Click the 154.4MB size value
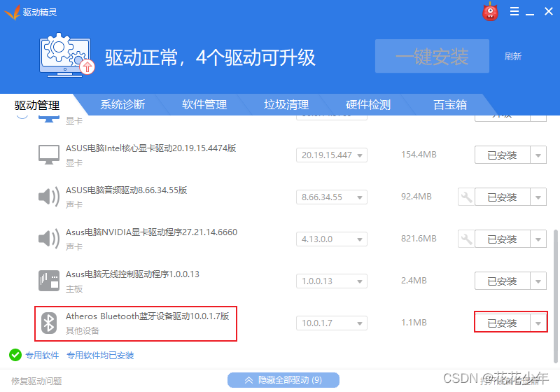The width and height of the screenshot is (560, 392). click(419, 155)
